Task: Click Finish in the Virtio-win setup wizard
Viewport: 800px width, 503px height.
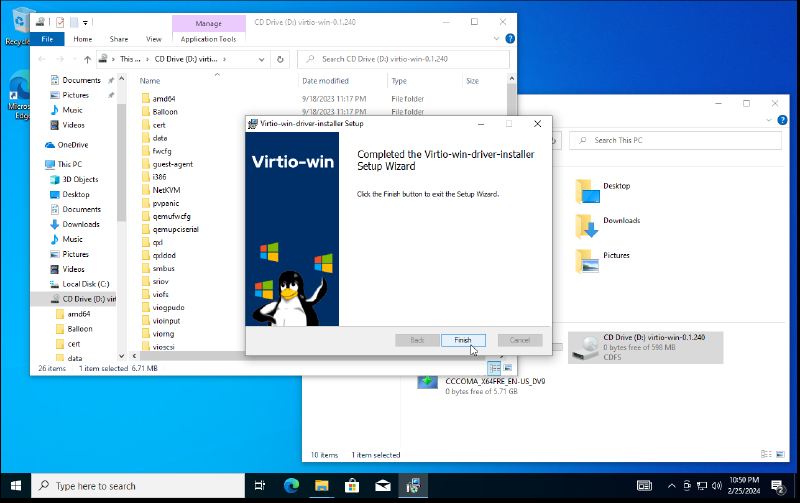Action: click(463, 340)
